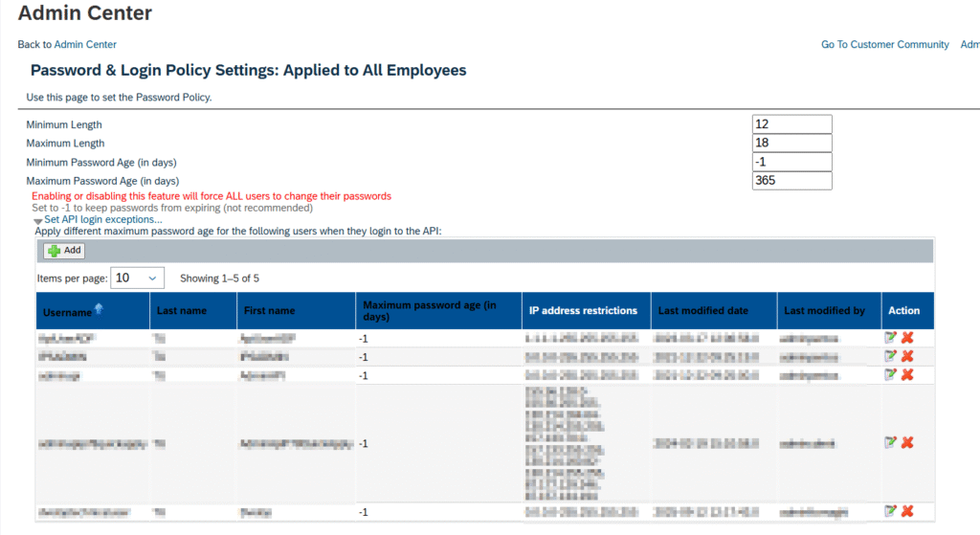Click the Username sort arrow icon
980x535 pixels.
click(98, 309)
